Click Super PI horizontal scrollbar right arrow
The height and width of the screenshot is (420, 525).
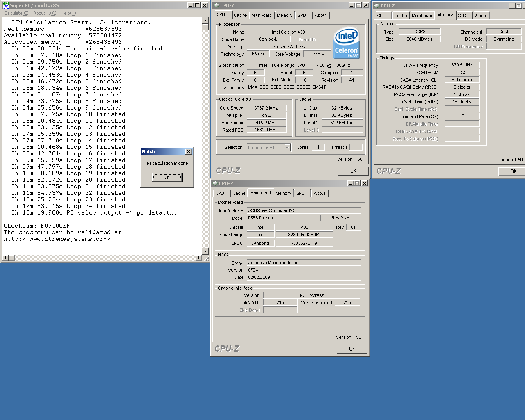tap(199, 258)
